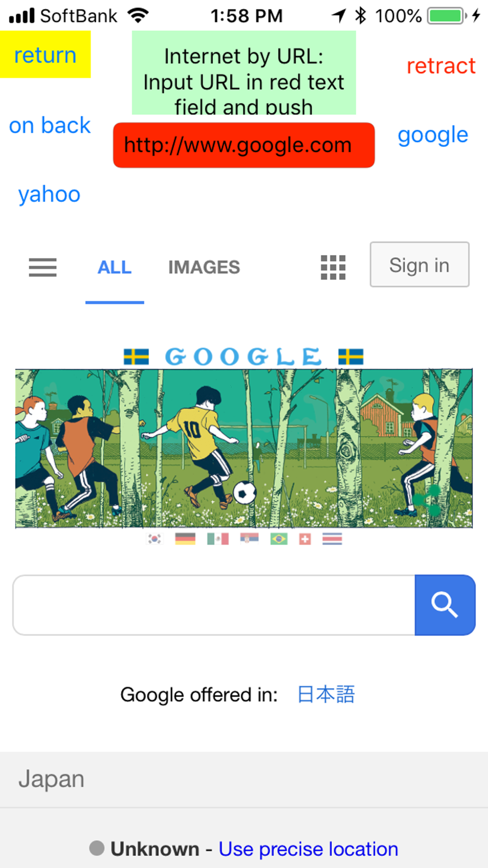Tap the yahoo shortcut link
Image resolution: width=488 pixels, height=868 pixels.
(49, 194)
